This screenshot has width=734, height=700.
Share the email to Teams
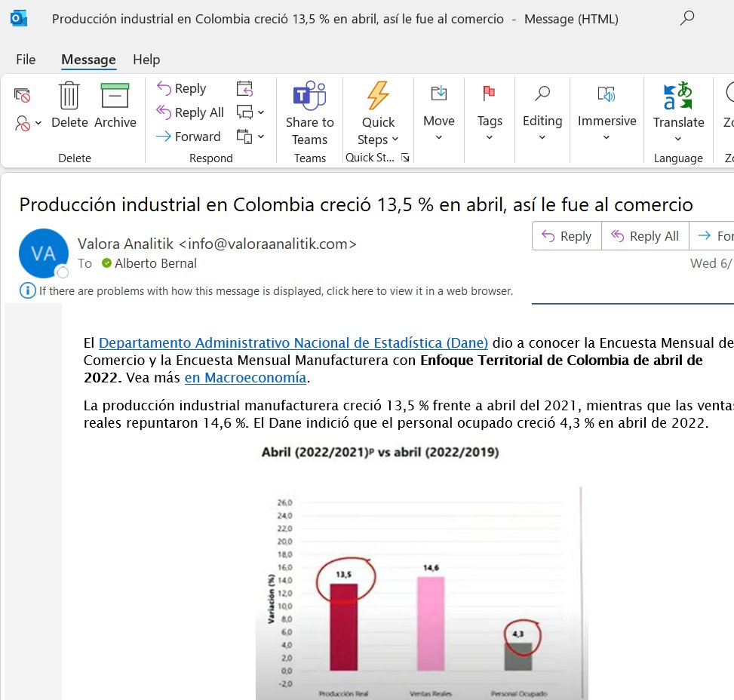309,113
